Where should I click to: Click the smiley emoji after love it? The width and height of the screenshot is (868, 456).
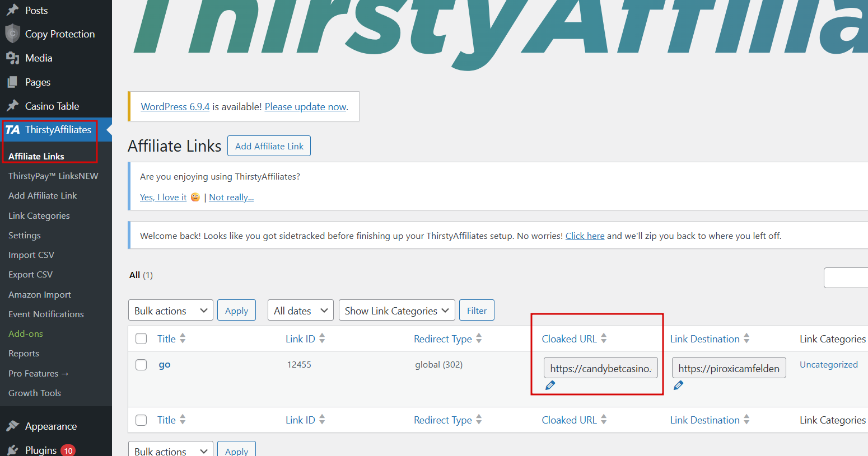(x=195, y=197)
